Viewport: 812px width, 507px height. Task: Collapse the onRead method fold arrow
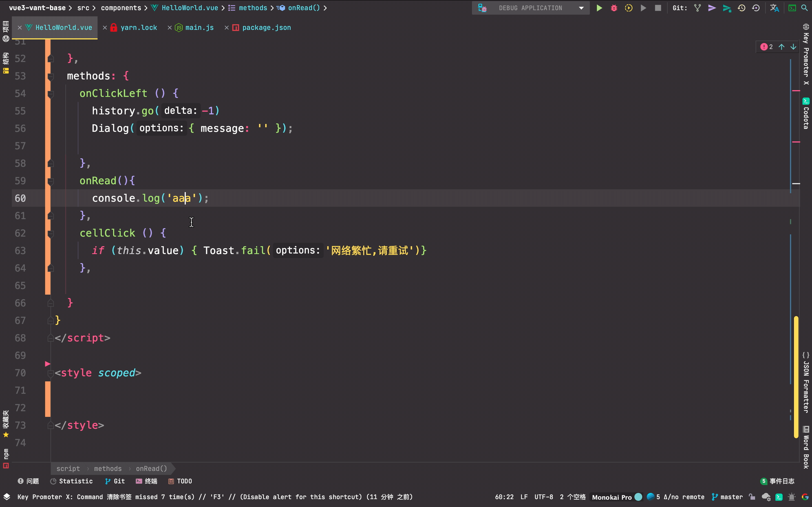(x=51, y=181)
